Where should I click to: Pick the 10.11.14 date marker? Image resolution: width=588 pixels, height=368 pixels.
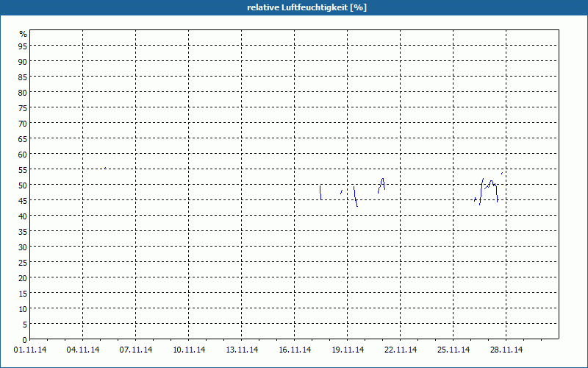pos(189,350)
